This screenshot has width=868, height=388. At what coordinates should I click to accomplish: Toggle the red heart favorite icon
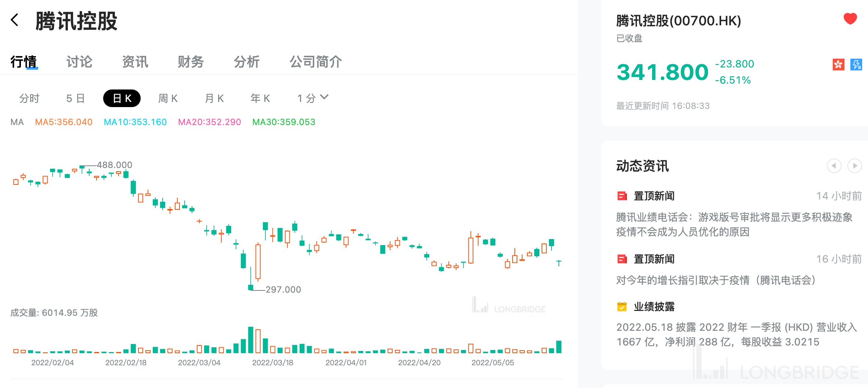click(x=850, y=19)
